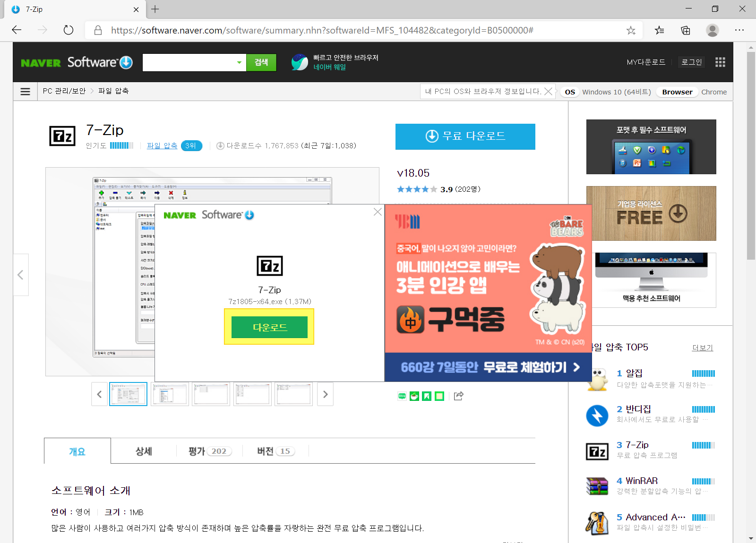
Task: Click the 로그인 button
Action: 692,62
